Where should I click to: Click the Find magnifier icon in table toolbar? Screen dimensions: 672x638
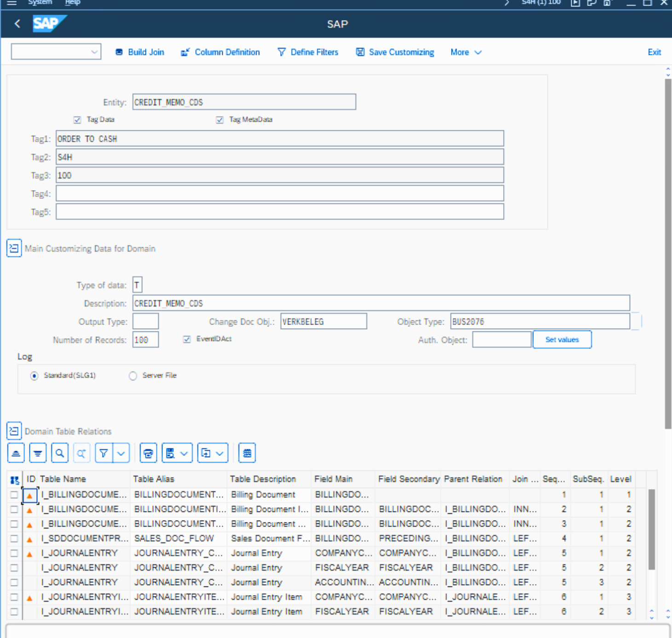click(x=60, y=453)
